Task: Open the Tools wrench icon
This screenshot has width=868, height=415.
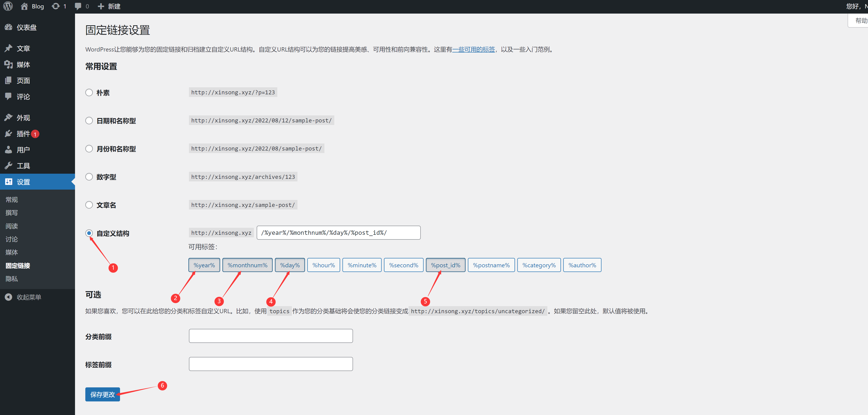Action: point(8,165)
